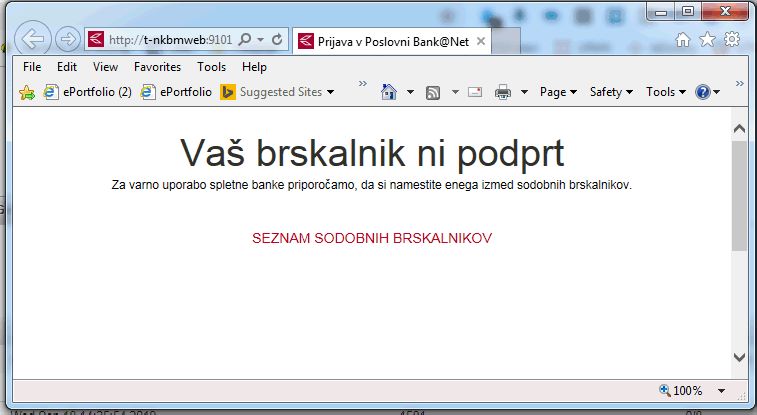Image resolution: width=757 pixels, height=415 pixels.
Task: Add to Favorites bar star icon
Action: tap(27, 92)
